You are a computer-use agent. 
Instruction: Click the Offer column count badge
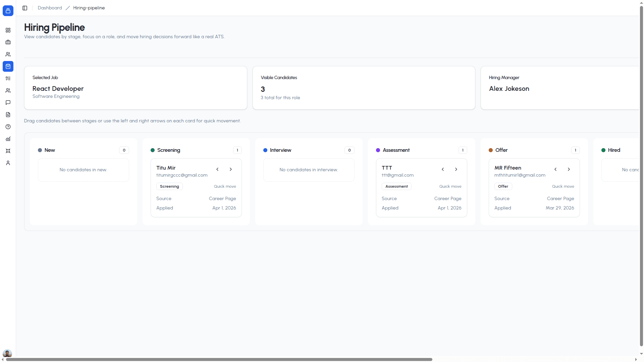click(576, 150)
